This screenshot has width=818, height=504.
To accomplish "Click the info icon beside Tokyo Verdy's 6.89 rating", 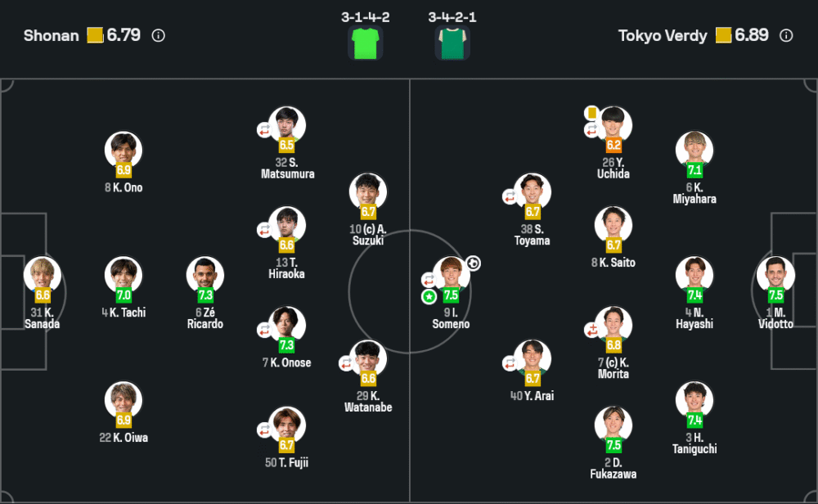I will 786,35.
